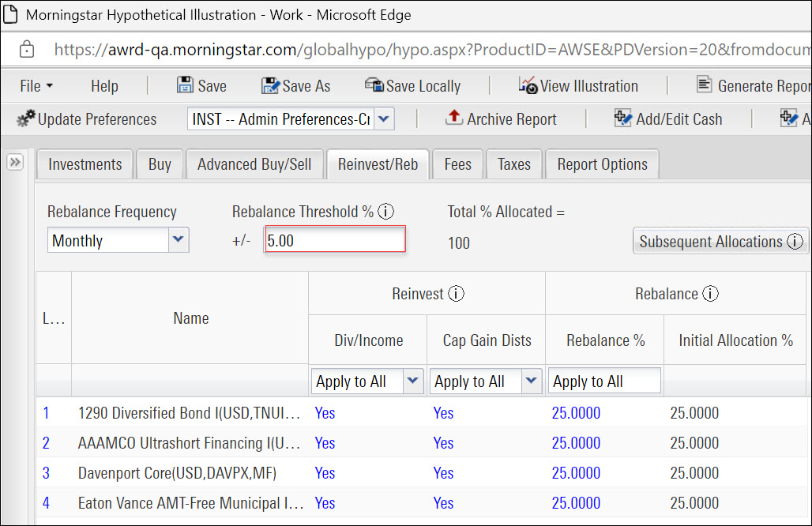Click row number 4 link
The height and width of the screenshot is (526, 812).
46,503
